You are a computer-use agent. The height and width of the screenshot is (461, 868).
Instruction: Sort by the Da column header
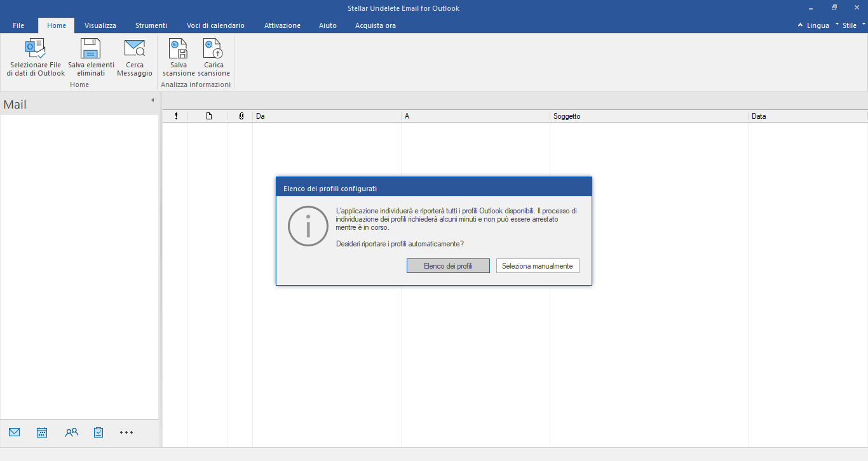point(327,116)
